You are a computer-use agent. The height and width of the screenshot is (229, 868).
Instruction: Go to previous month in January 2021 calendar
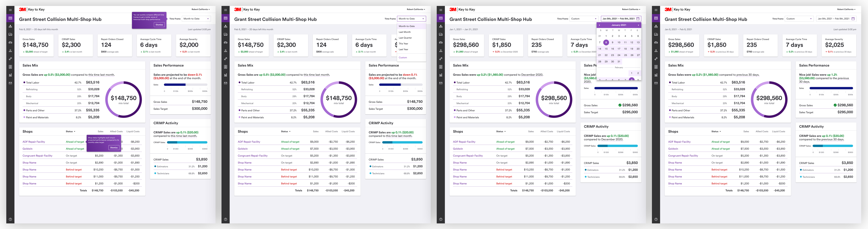599,25
